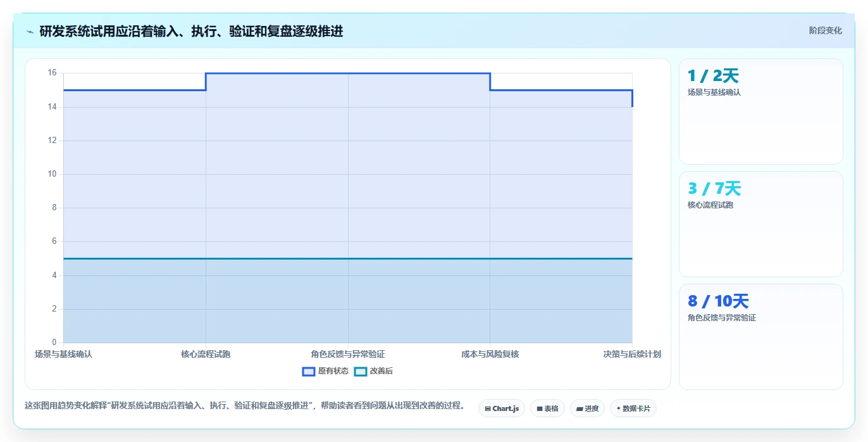The width and height of the screenshot is (868, 442).
Task: Click 角色反馈与异常验证 caption in third card
Action: tap(722, 318)
